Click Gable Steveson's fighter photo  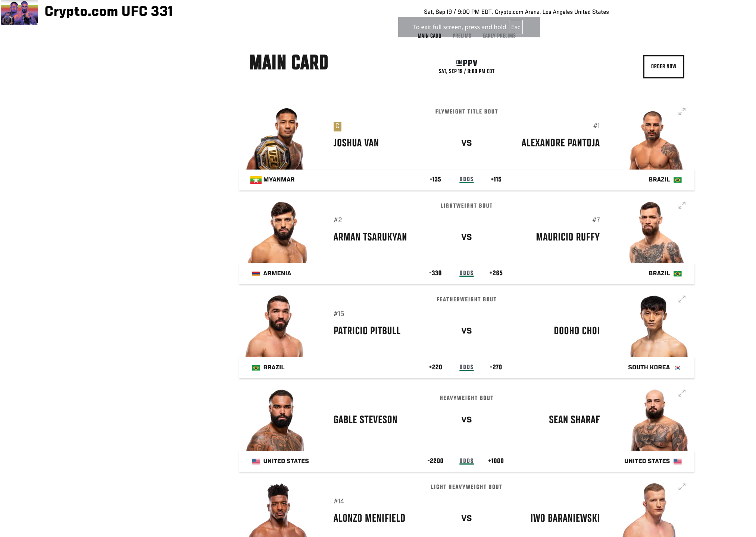275,420
